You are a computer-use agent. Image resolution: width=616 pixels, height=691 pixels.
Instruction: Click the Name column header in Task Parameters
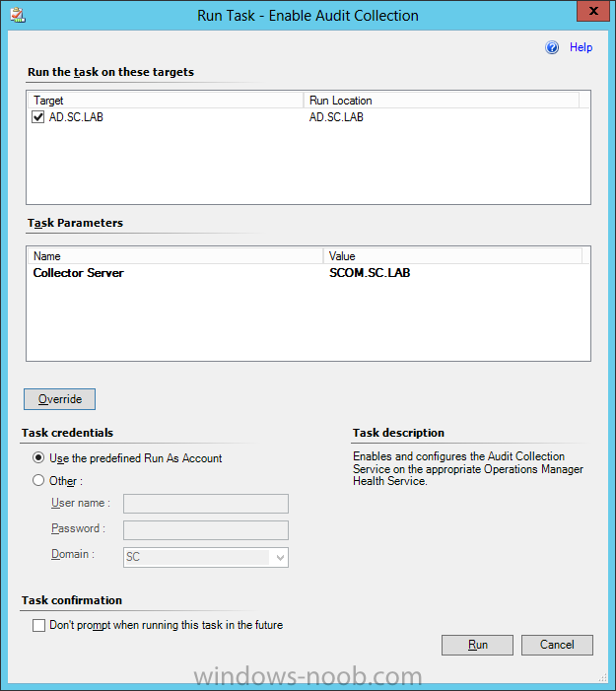click(175, 256)
